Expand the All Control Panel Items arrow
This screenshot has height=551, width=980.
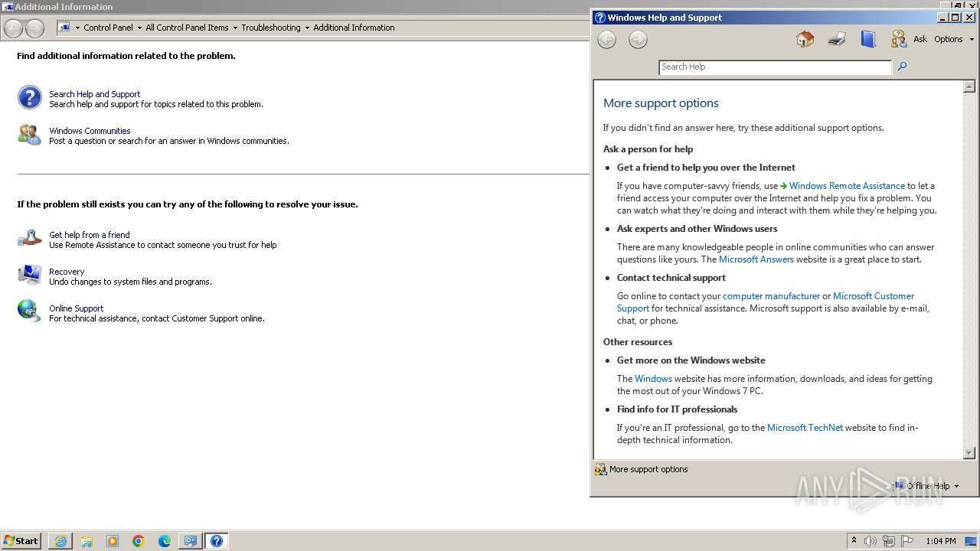point(234,28)
